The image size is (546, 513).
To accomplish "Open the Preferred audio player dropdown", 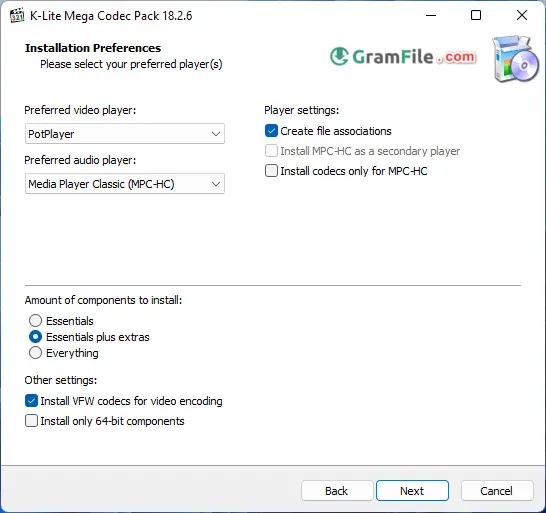I will 125,184.
